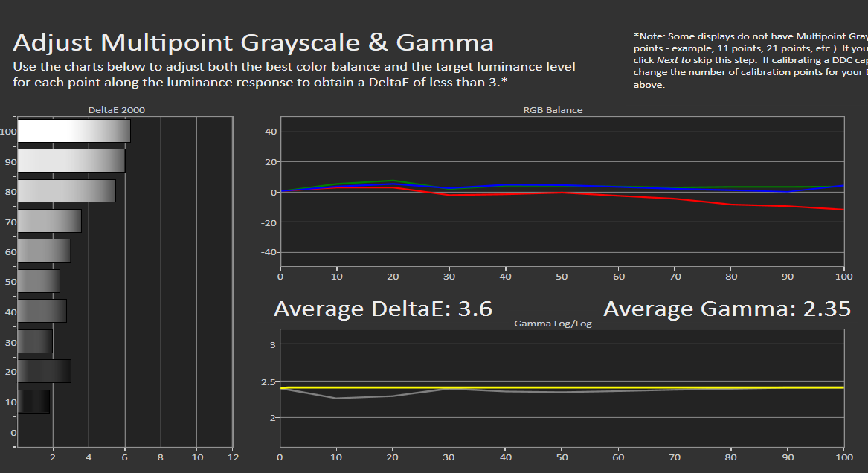Select the 20% grayscale bar
The image size is (868, 473).
(44, 371)
